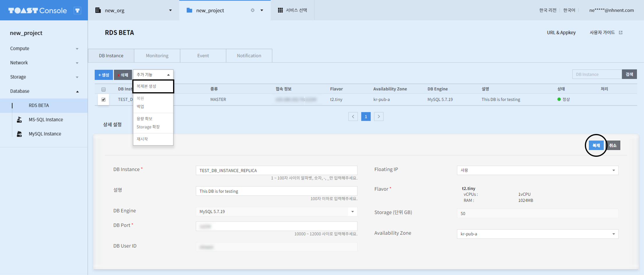Change language via 한국어
Screen dimensions: 644x275
(x=569, y=10)
